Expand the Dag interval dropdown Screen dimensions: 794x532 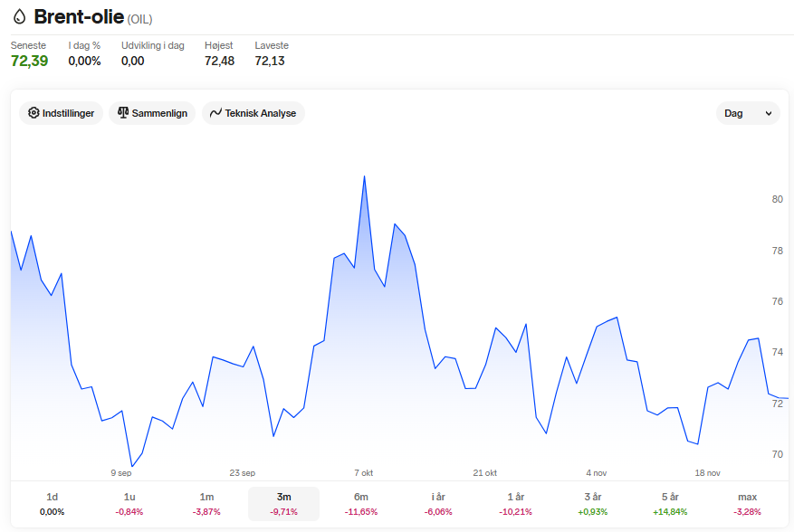click(x=748, y=113)
